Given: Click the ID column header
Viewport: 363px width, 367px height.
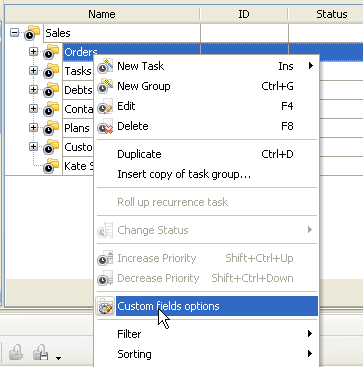Looking at the screenshot, I should click(x=244, y=14).
